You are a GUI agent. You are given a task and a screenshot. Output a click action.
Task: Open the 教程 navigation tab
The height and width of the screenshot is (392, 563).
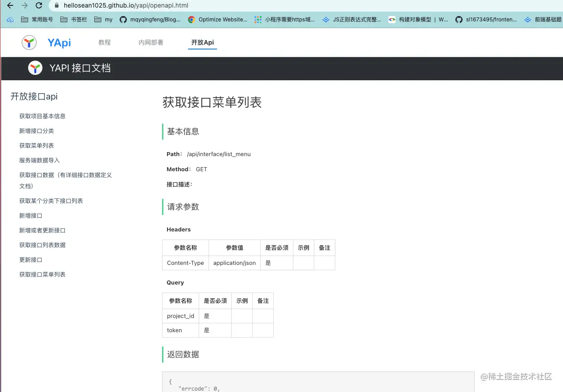coord(104,42)
